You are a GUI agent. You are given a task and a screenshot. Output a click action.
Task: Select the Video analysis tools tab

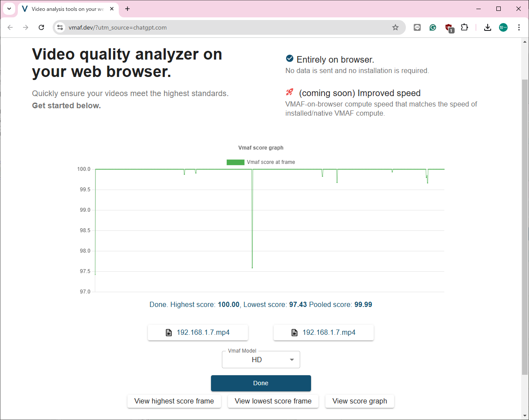[65, 9]
